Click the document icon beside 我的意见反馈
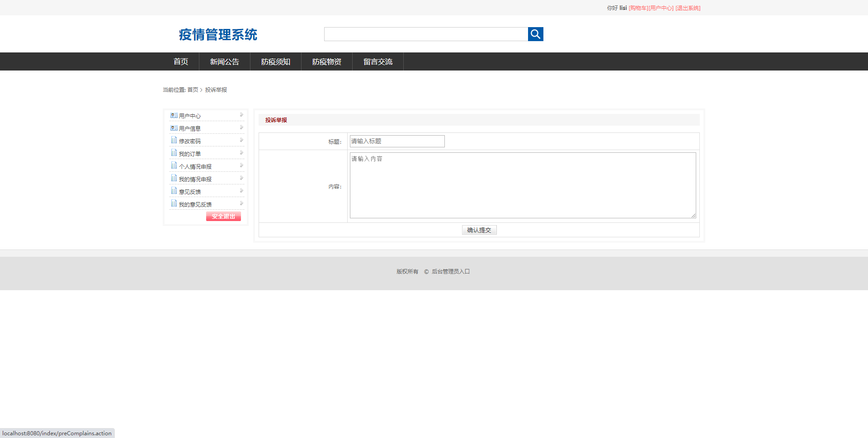Viewport: 868px width, 438px height. (x=174, y=204)
